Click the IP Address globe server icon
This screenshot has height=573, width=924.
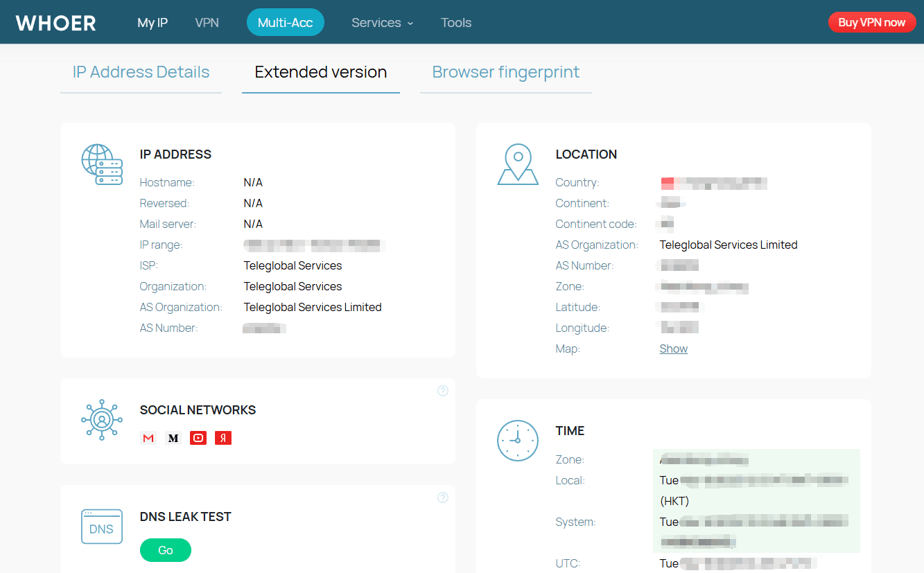[102, 164]
